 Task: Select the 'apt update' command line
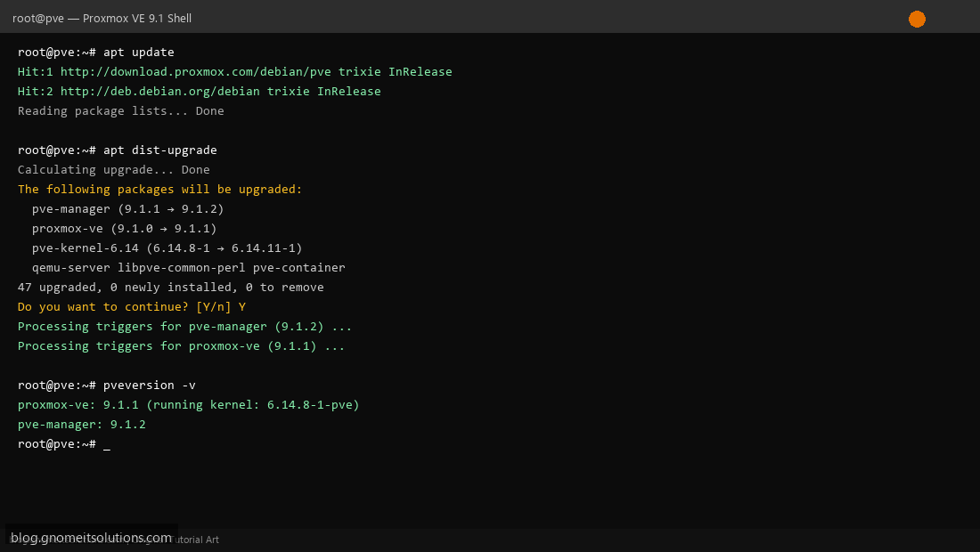(x=95, y=53)
